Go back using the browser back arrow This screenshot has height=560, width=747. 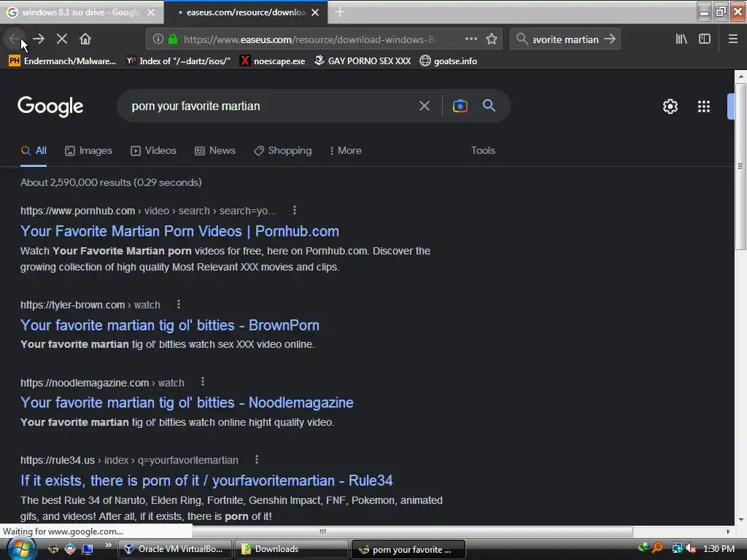tap(15, 39)
